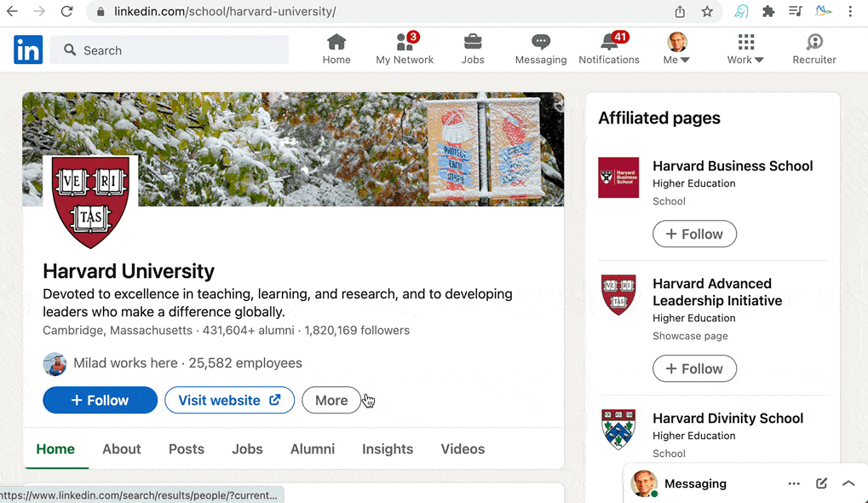Click the Affiliated pages heading
Screen dimensions: 868x503
click(659, 118)
